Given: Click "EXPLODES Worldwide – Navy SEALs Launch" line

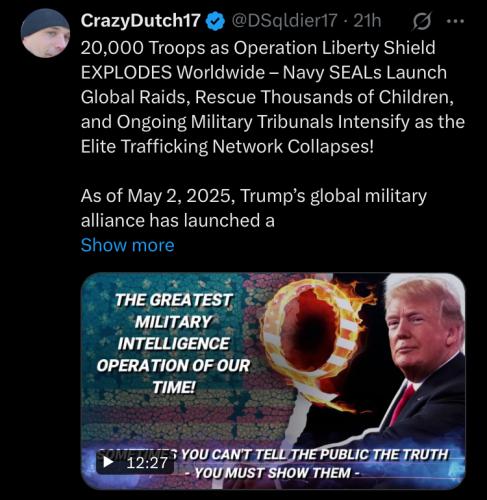Looking at the screenshot, I should point(264,72).
